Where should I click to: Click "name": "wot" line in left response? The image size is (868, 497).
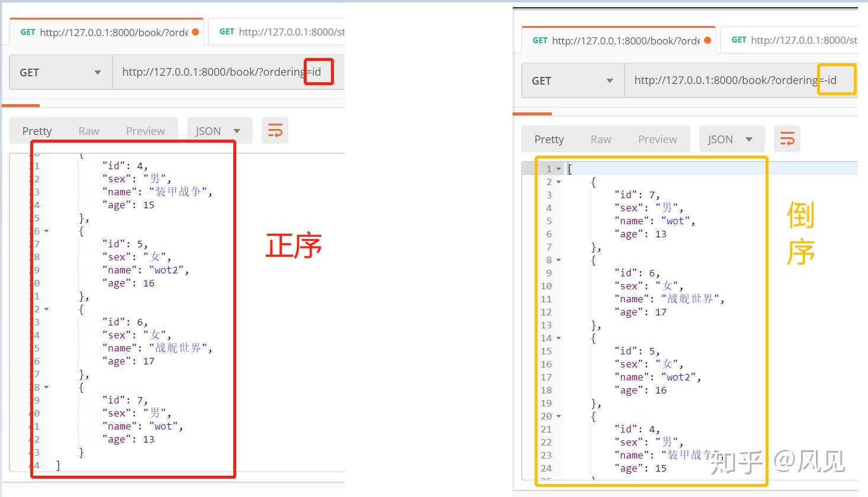pyautogui.click(x=143, y=427)
